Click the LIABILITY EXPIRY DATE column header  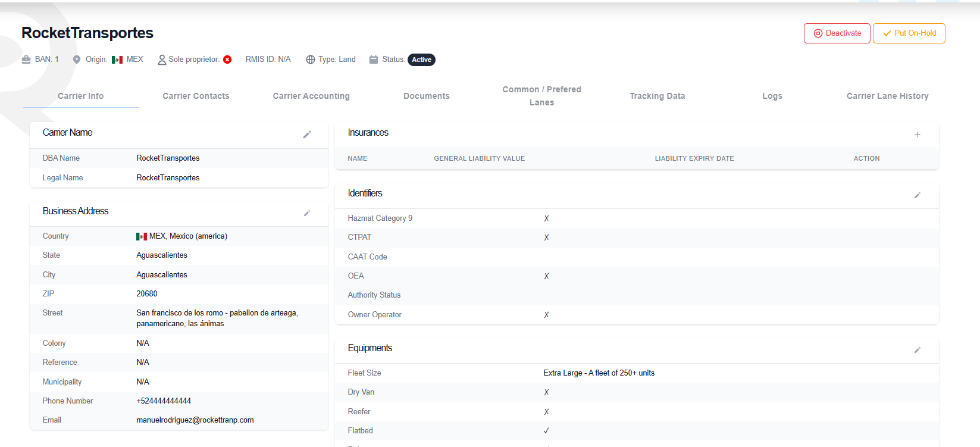click(694, 158)
